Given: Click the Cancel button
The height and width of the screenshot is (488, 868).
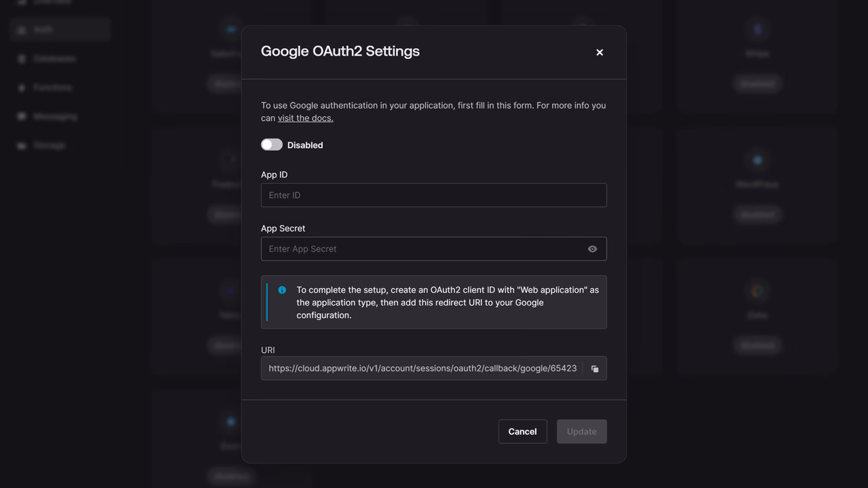Looking at the screenshot, I should pyautogui.click(x=523, y=432).
